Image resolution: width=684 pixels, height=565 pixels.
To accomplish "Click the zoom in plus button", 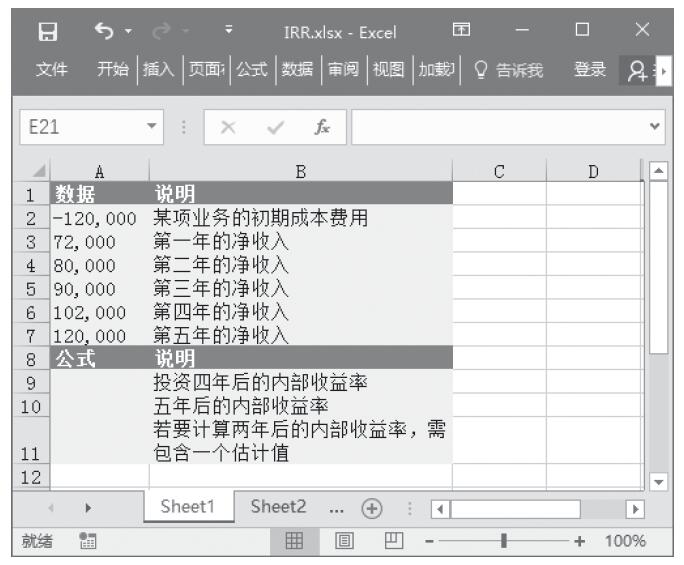I will pos(579,541).
